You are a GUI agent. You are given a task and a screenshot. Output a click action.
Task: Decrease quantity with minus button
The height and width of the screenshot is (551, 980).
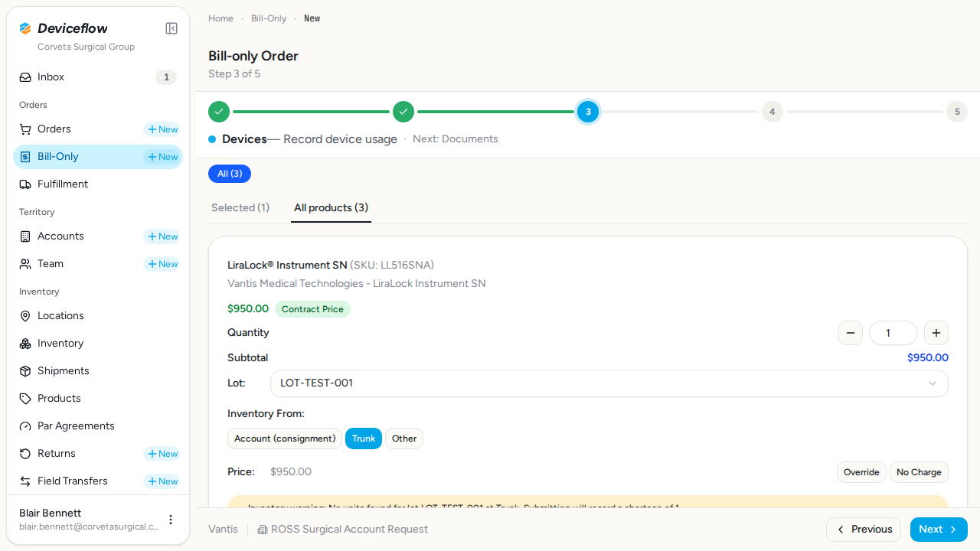pos(851,333)
